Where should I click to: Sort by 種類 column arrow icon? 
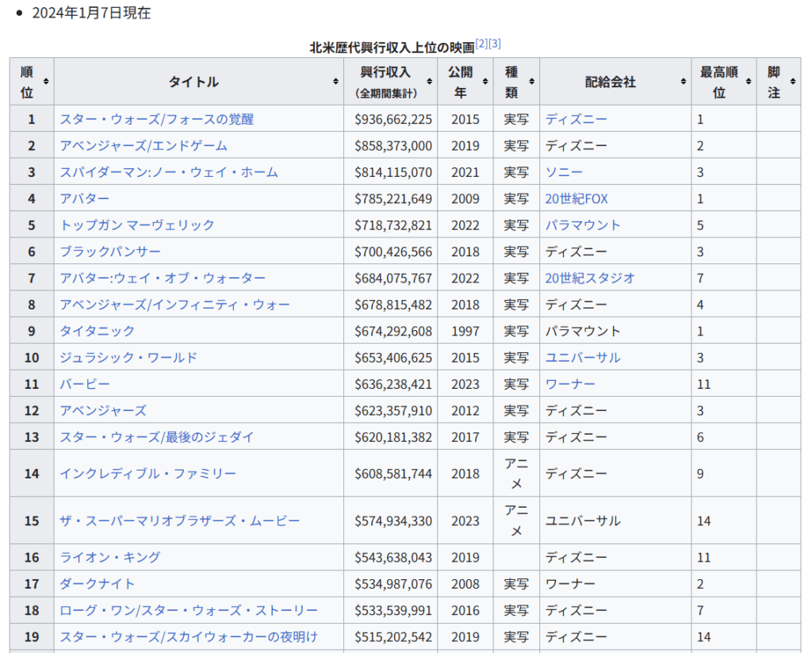[x=531, y=82]
